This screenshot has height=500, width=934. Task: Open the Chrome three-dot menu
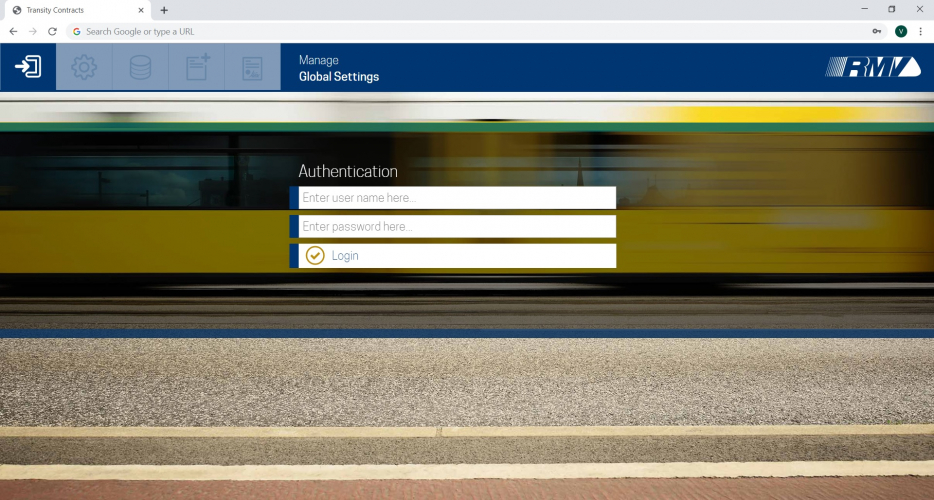[920, 32]
